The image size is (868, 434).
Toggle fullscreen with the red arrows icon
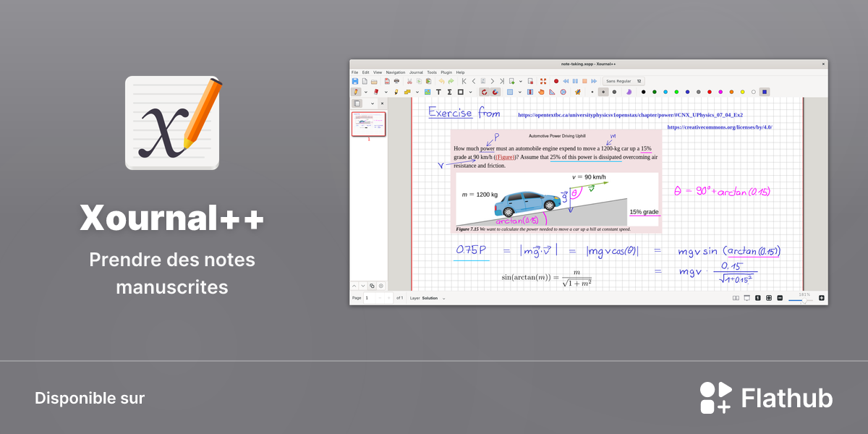coord(543,81)
